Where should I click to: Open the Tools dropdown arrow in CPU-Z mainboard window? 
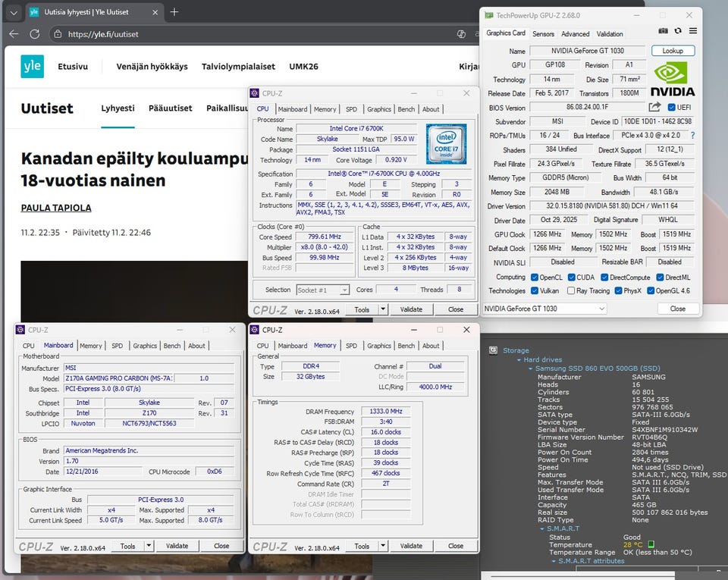click(149, 546)
